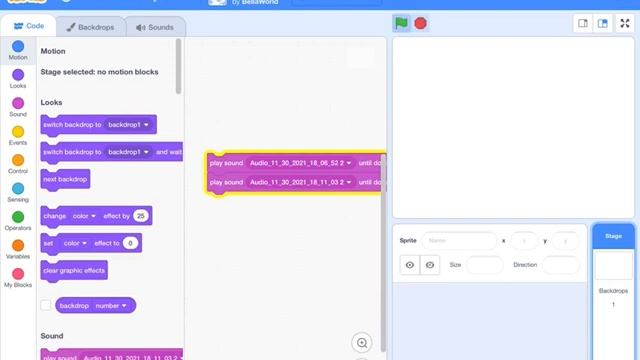Start the project with the green flag

(x=401, y=23)
